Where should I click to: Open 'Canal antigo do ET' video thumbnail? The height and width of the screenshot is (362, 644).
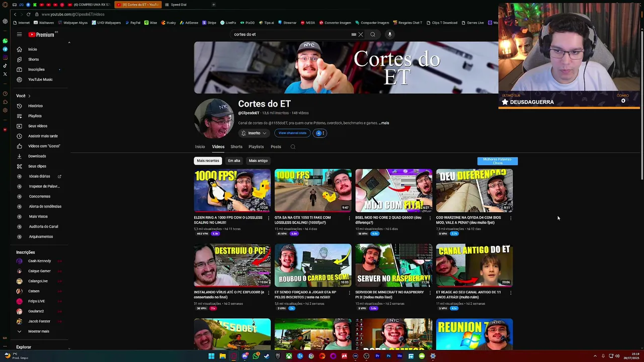(x=474, y=265)
